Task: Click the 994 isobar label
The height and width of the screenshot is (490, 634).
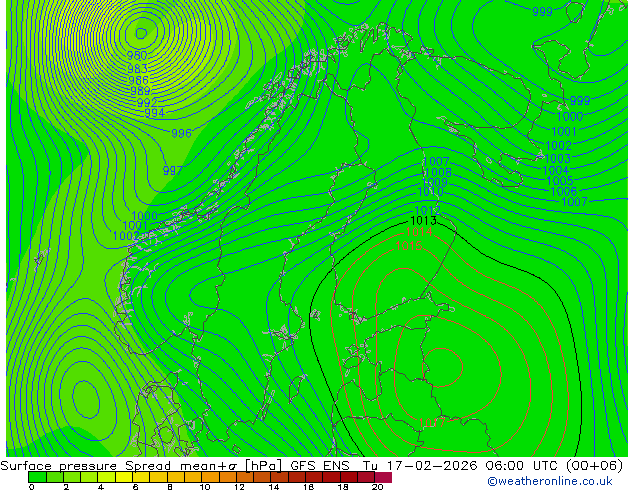Action: (154, 113)
